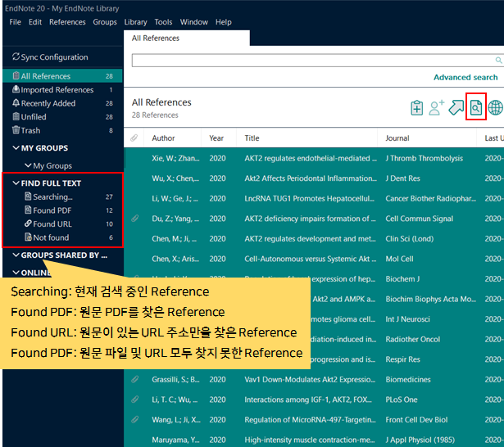504x447 pixels.
Task: Open the Groups menu
Action: [x=105, y=22]
